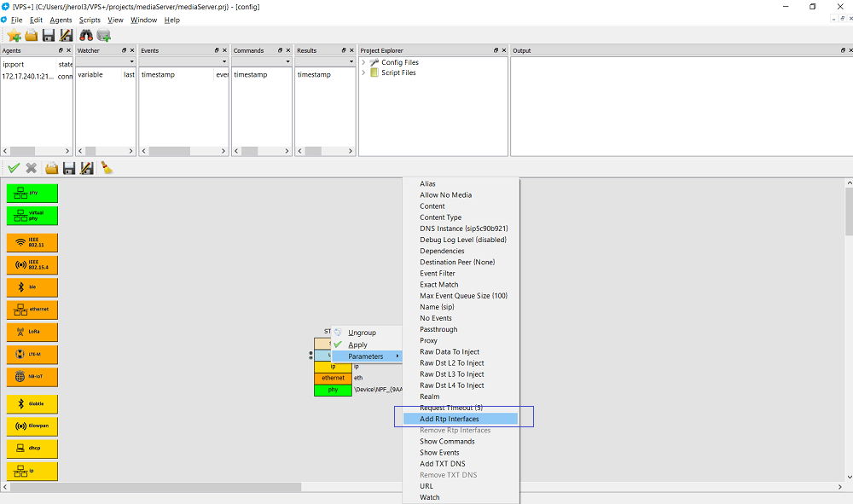Open the Scripts menu
This screenshot has height=504, width=853.
tap(89, 20)
